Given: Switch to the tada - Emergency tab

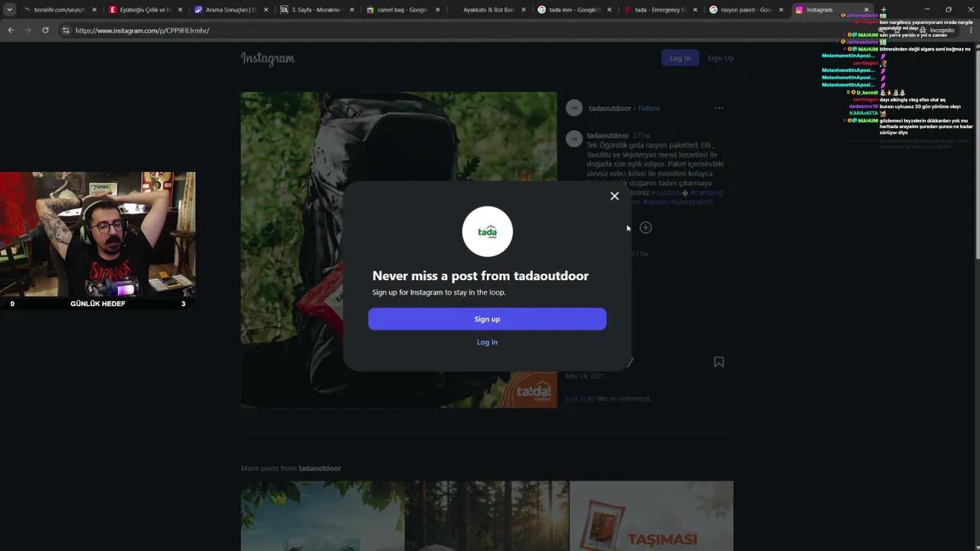Looking at the screenshot, I should click(659, 10).
